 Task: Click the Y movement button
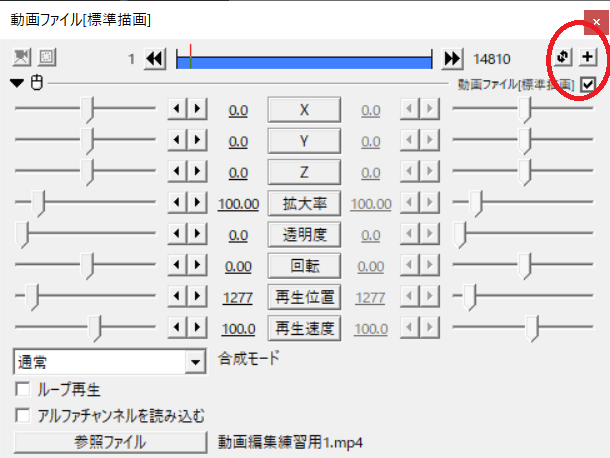(x=304, y=141)
